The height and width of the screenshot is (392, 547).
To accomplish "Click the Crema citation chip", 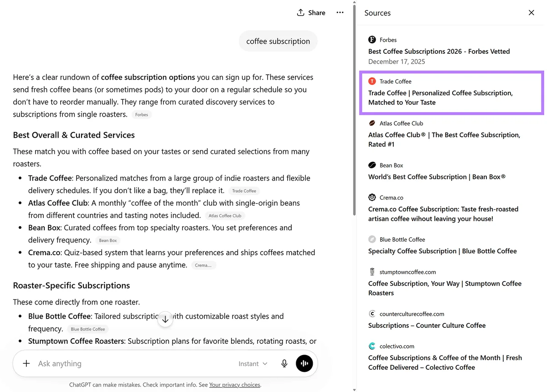I will point(203,265).
